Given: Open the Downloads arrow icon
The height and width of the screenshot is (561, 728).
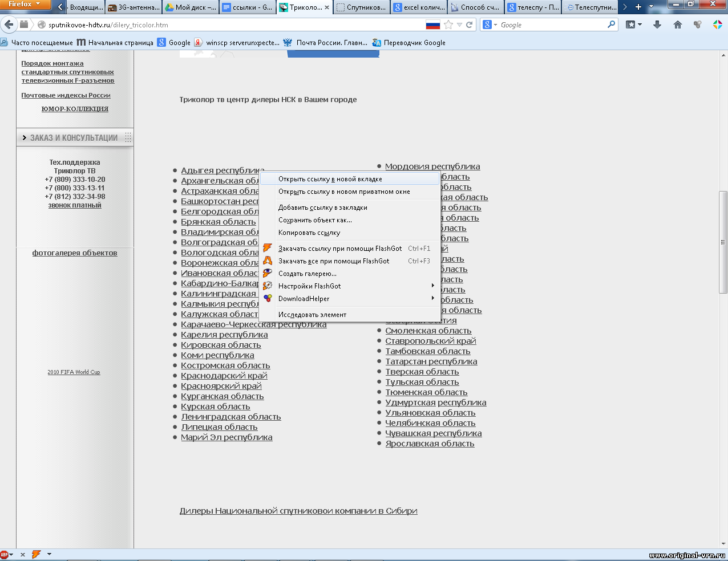Looking at the screenshot, I should pos(657,25).
